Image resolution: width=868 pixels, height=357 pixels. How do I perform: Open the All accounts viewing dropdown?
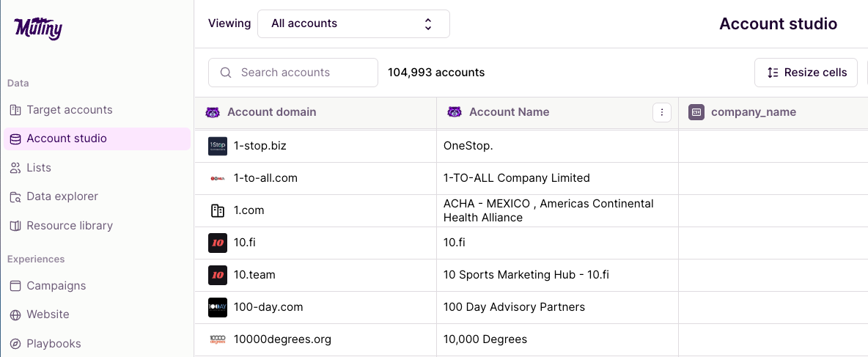(353, 23)
